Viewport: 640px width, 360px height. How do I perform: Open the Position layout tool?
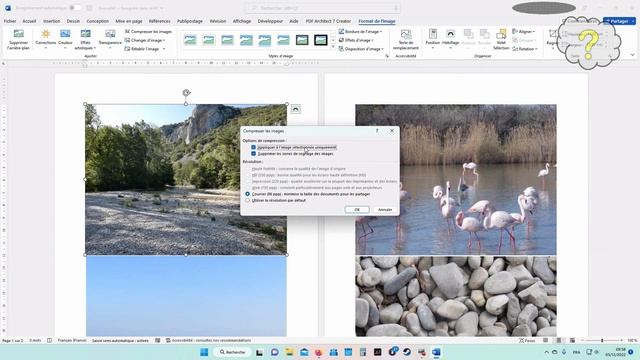coord(433,40)
